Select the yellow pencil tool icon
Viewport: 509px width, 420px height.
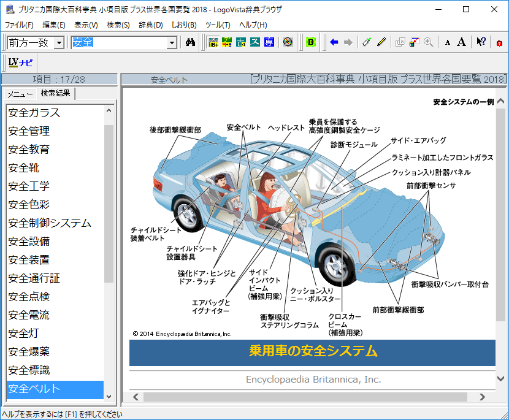click(x=381, y=42)
